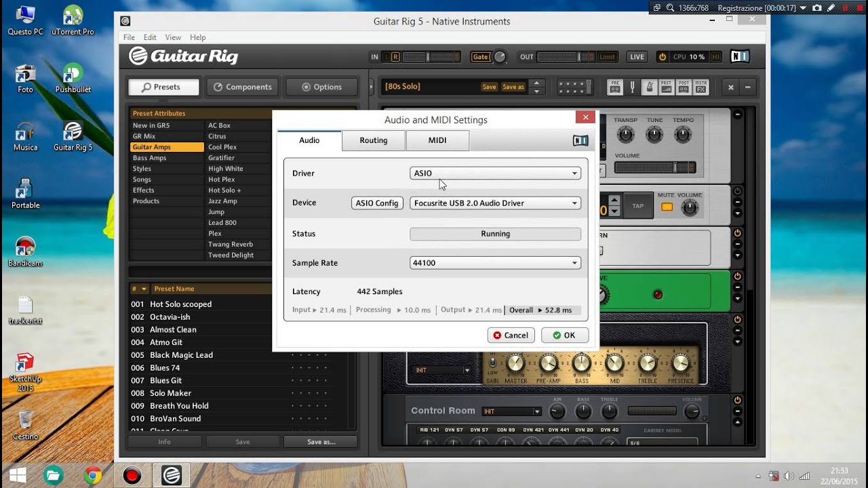Open the Edit menu
This screenshot has width=868, height=488.
[x=150, y=37]
